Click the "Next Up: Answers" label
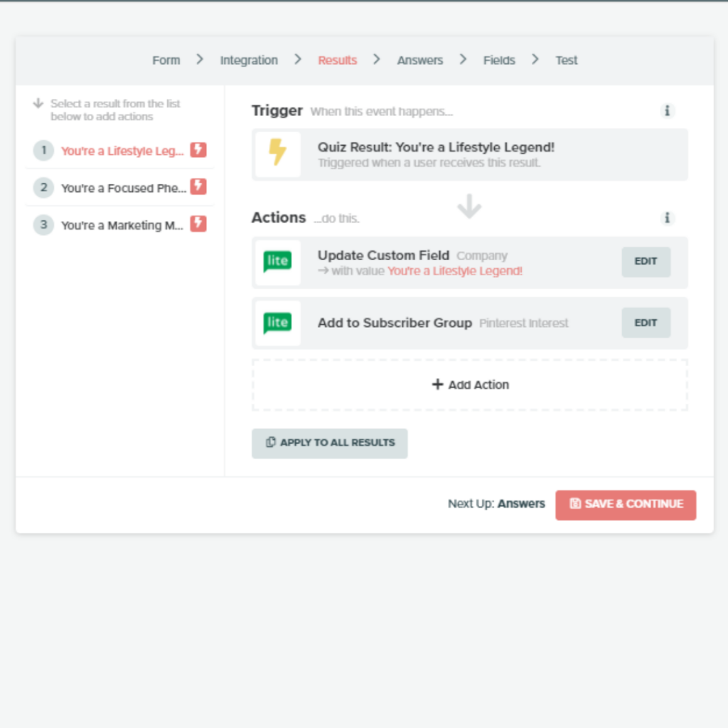728x728 pixels. click(496, 504)
